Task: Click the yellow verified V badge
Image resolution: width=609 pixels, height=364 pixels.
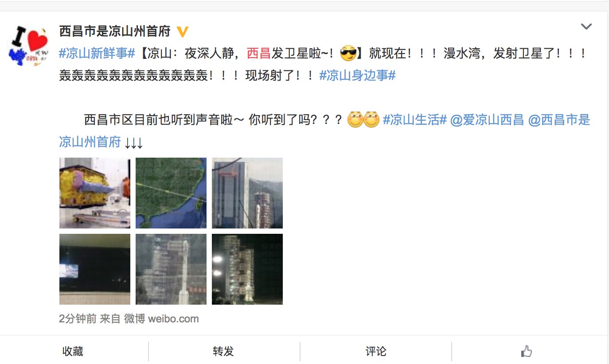Action: [x=183, y=32]
